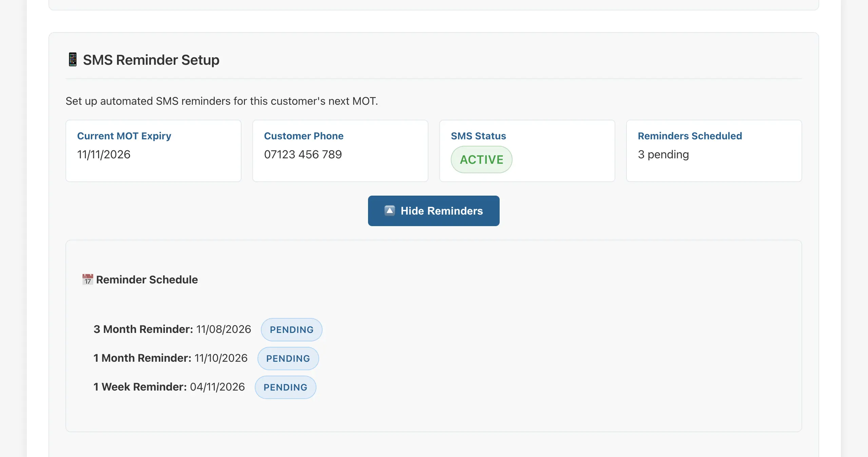Click the SMS Status label
Image resolution: width=868 pixels, height=457 pixels.
(x=478, y=136)
